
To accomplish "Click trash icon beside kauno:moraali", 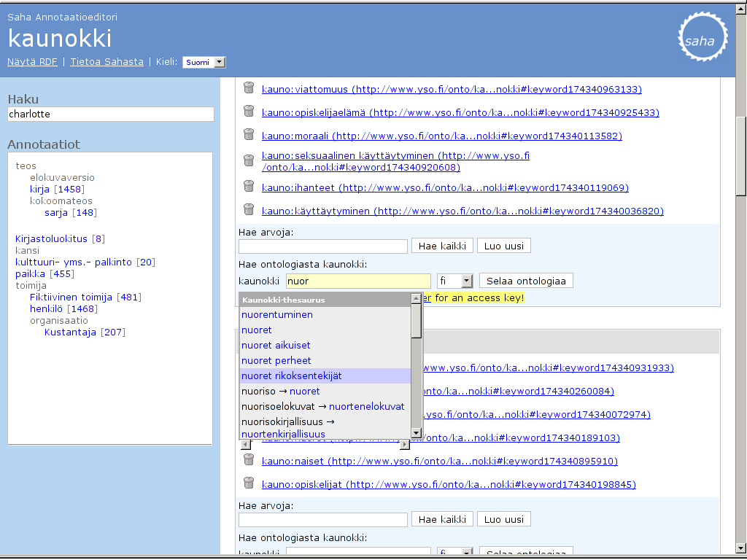I will tap(249, 134).
